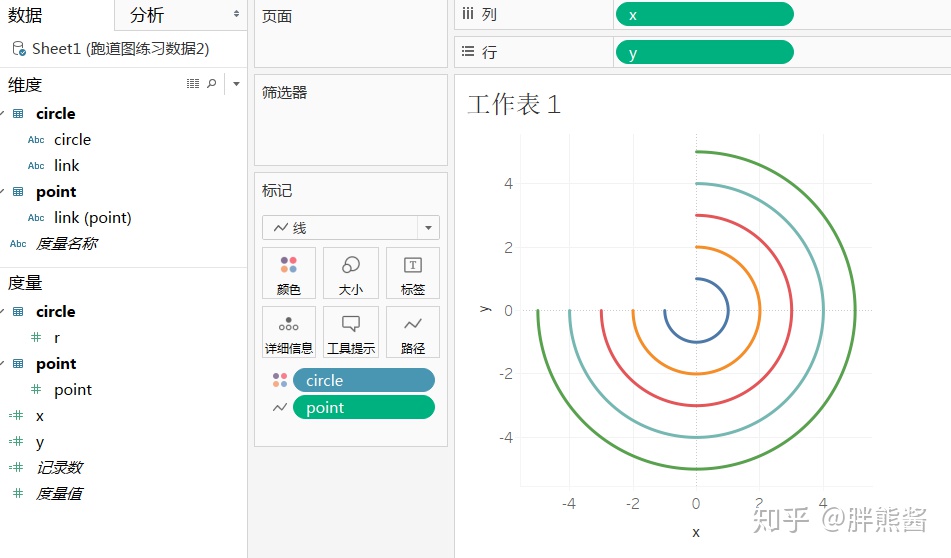Click the calculated-field icon next to y measure
Image resolution: width=951 pixels, height=558 pixels.
click(x=16, y=442)
